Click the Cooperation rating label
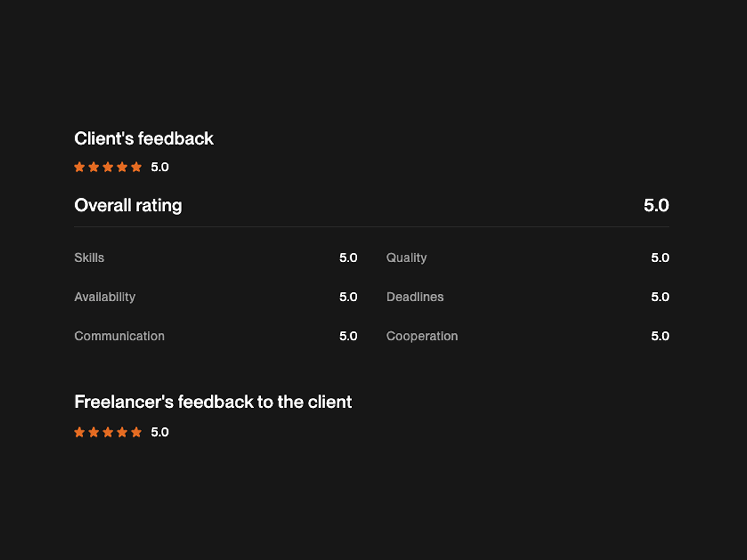 pyautogui.click(x=422, y=336)
